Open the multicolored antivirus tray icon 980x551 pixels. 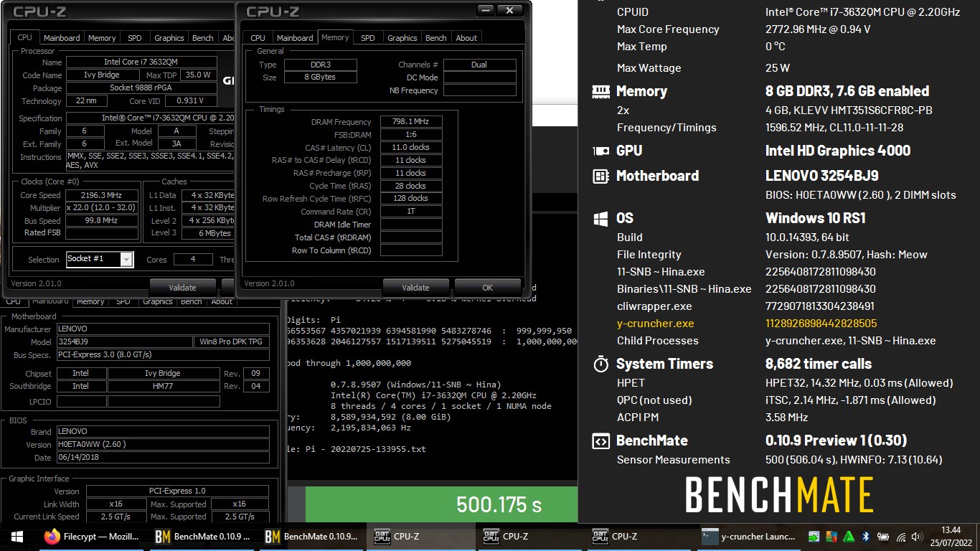pyautogui.click(x=831, y=536)
